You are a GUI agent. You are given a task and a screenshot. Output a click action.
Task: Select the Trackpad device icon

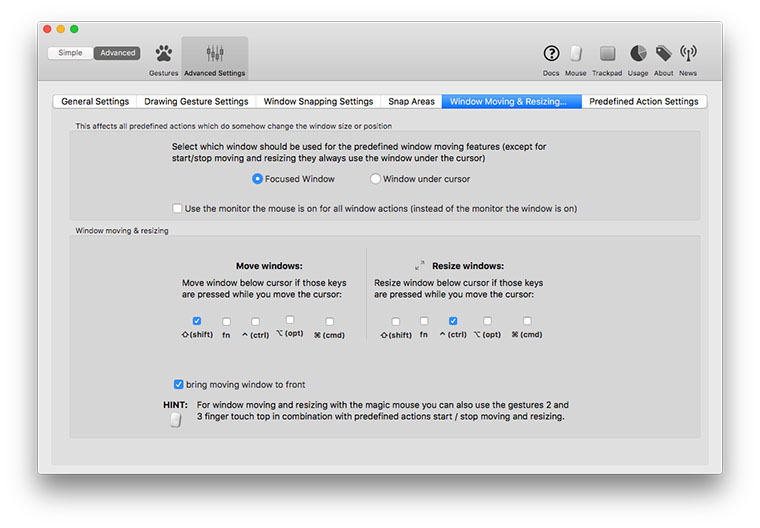pyautogui.click(x=607, y=54)
